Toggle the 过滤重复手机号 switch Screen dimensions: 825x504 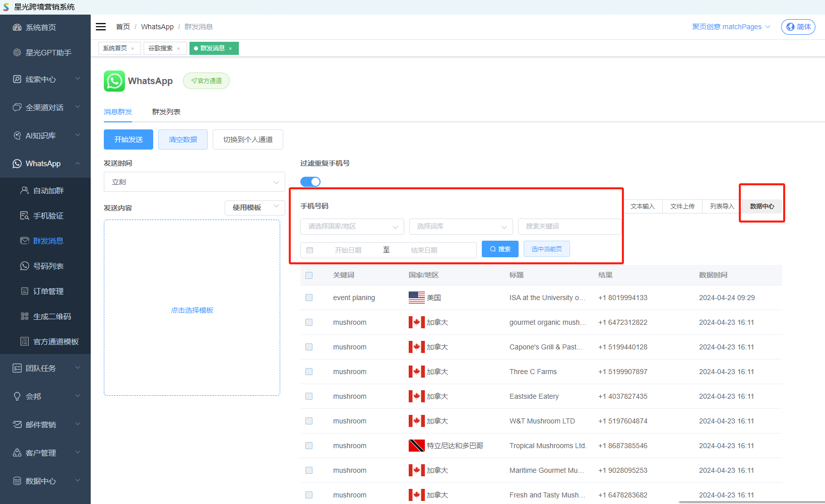click(310, 182)
